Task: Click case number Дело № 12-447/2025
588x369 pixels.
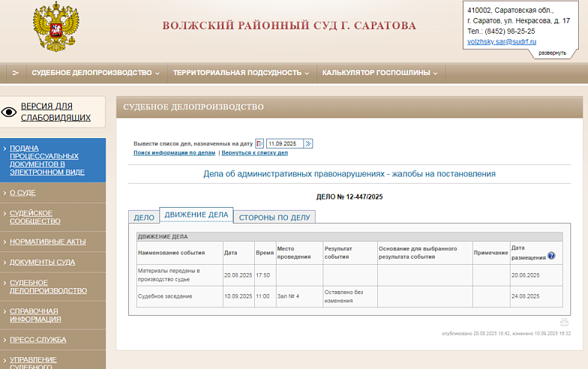Action: coord(349,196)
